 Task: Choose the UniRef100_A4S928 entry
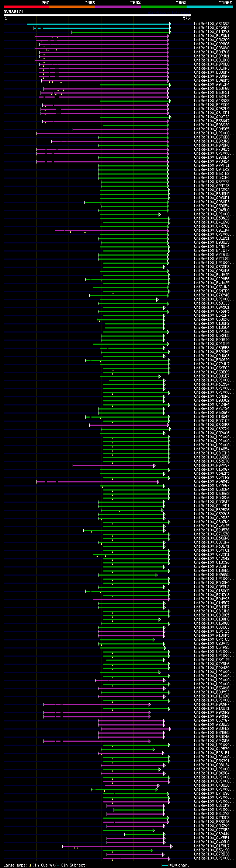click(x=212, y=101)
